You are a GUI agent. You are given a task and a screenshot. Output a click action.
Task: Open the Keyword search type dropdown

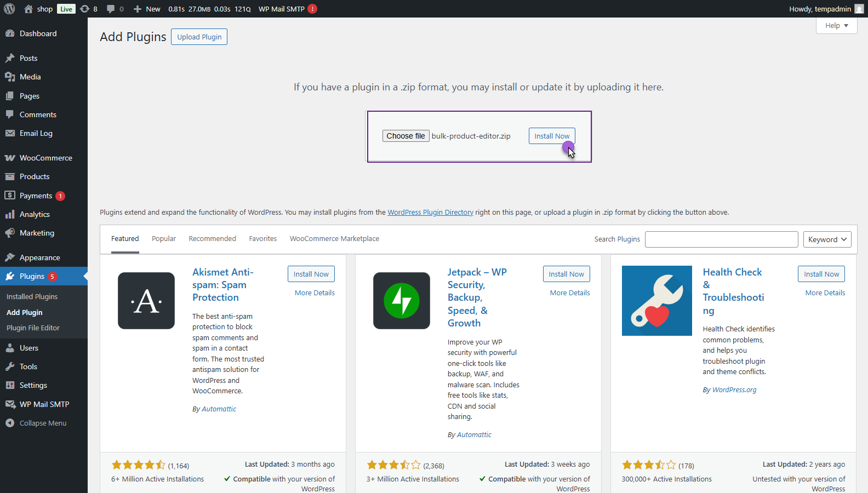coord(827,239)
